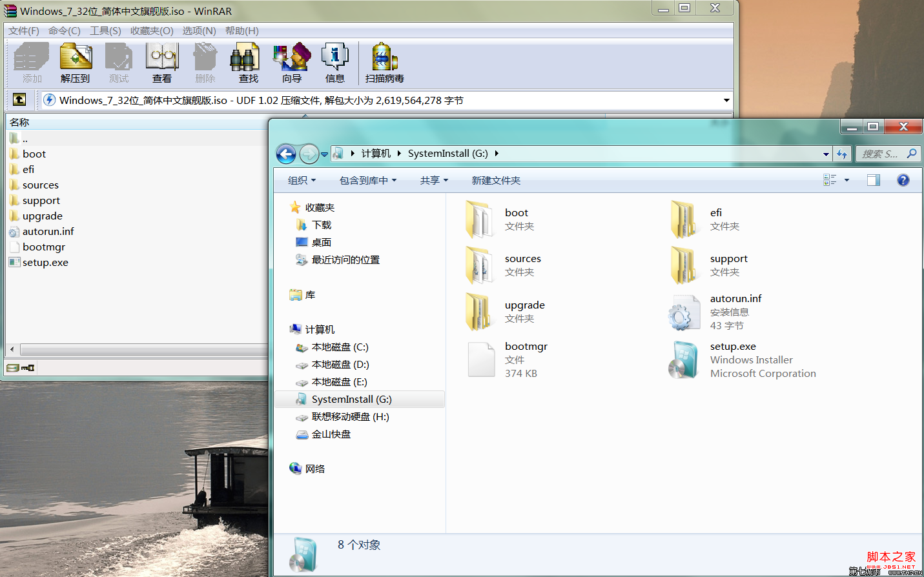Open the 组织 dropdown menu

tap(301, 180)
